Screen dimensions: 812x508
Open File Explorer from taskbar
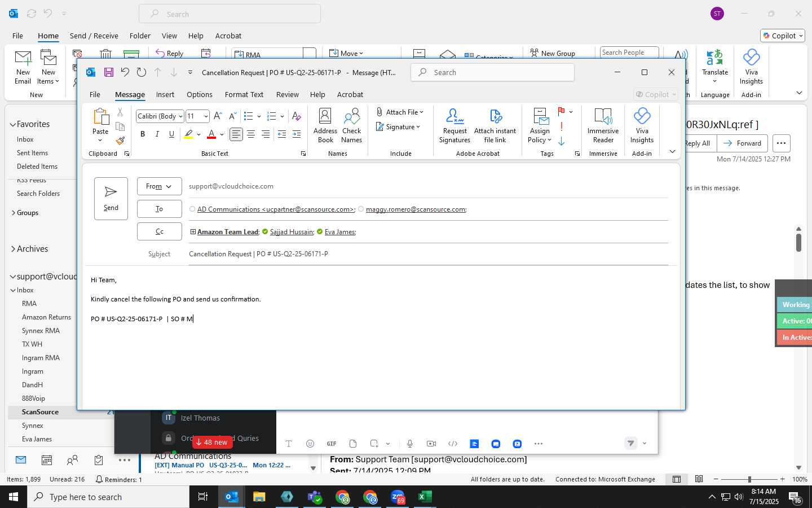click(x=259, y=497)
